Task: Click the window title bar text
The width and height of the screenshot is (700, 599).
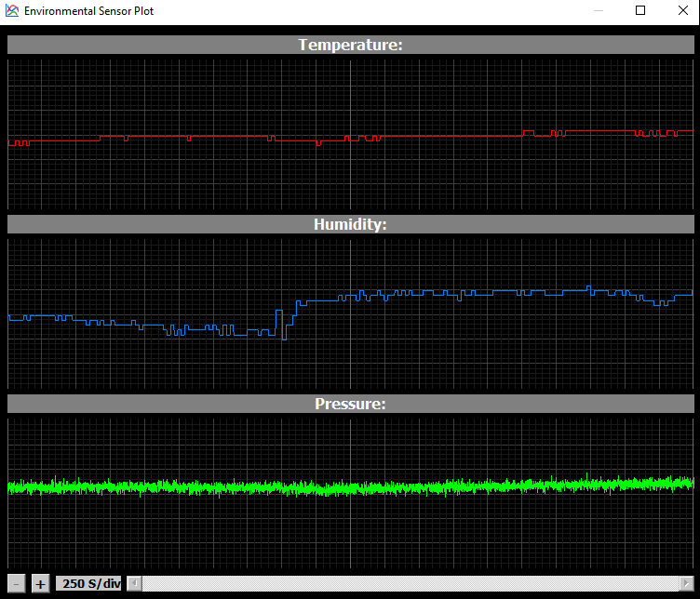Action: 89,11
